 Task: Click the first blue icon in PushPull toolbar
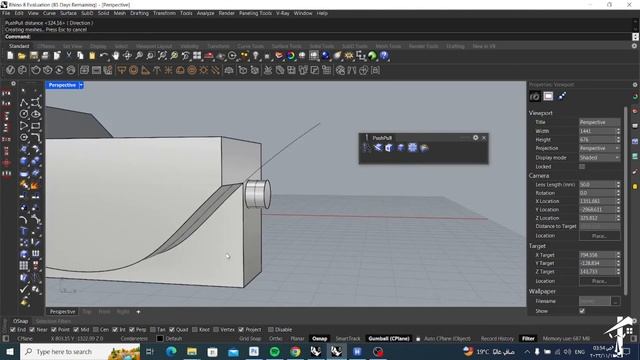(x=378, y=148)
